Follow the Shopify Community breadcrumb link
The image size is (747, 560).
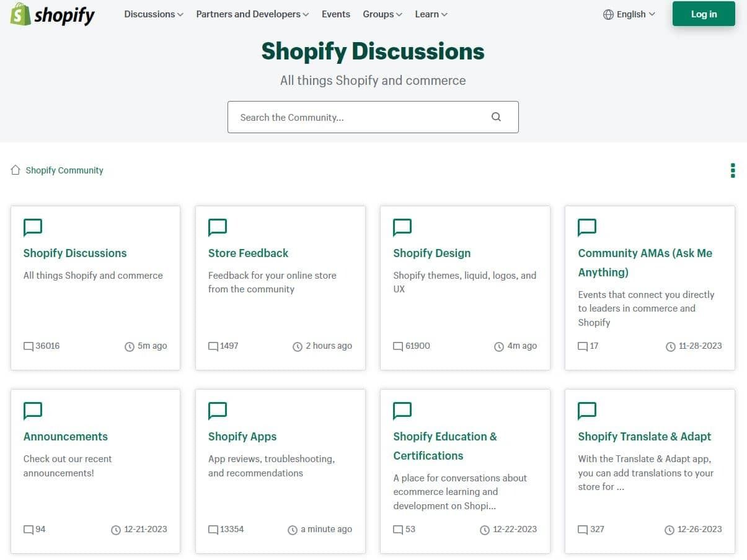click(64, 170)
